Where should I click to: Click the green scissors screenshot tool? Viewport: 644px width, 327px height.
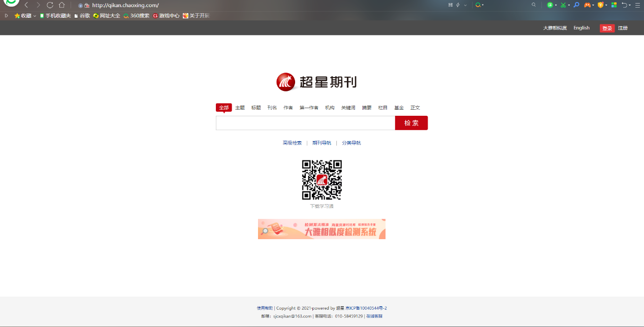click(x=563, y=5)
